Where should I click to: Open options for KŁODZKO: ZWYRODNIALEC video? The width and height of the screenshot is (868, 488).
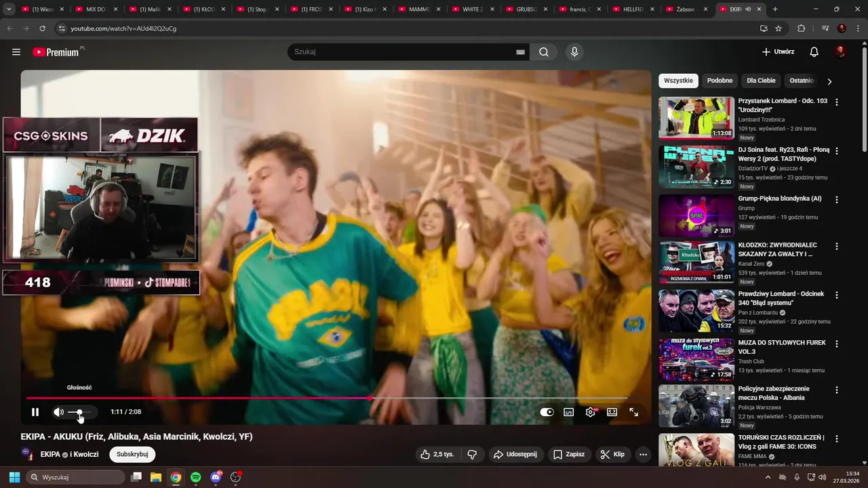point(837,247)
